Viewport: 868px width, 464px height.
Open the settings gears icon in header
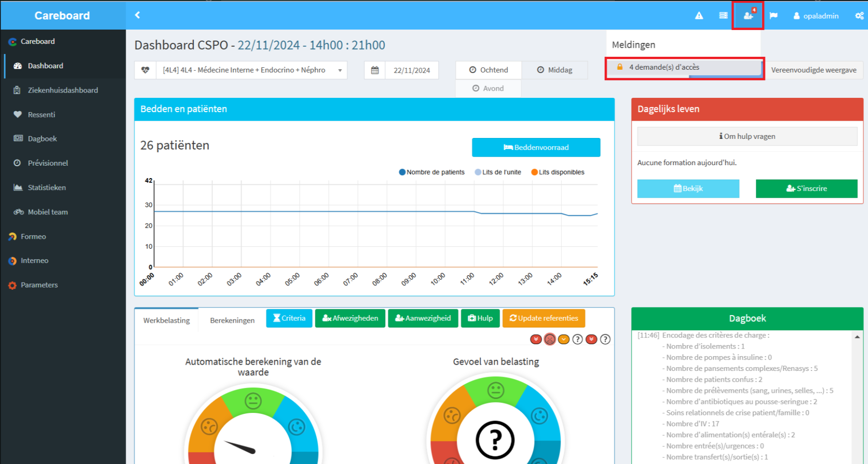[859, 16]
